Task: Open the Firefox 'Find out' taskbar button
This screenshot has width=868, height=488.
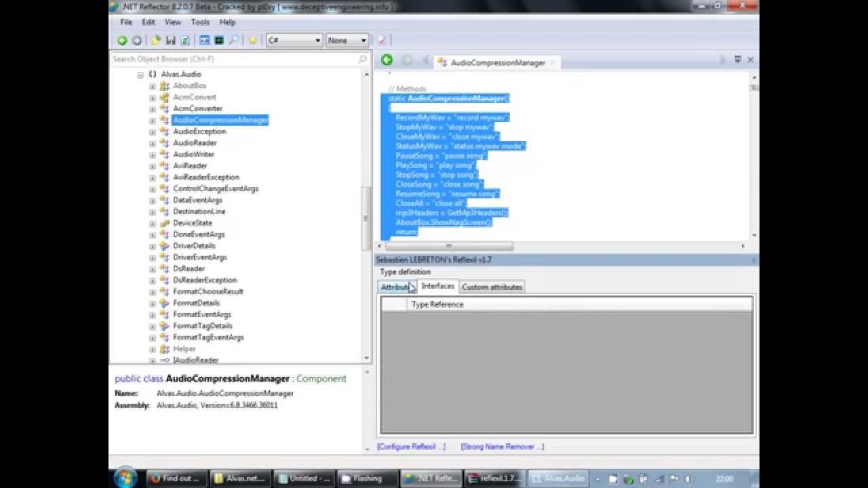Action: click(176, 479)
